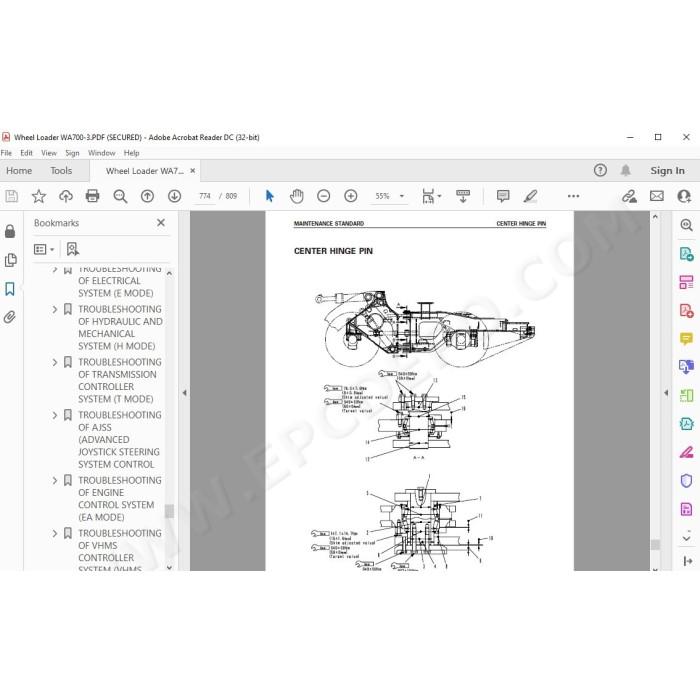The height and width of the screenshot is (700, 700).
Task: Close the Bookmarks panel
Action: pos(161,223)
